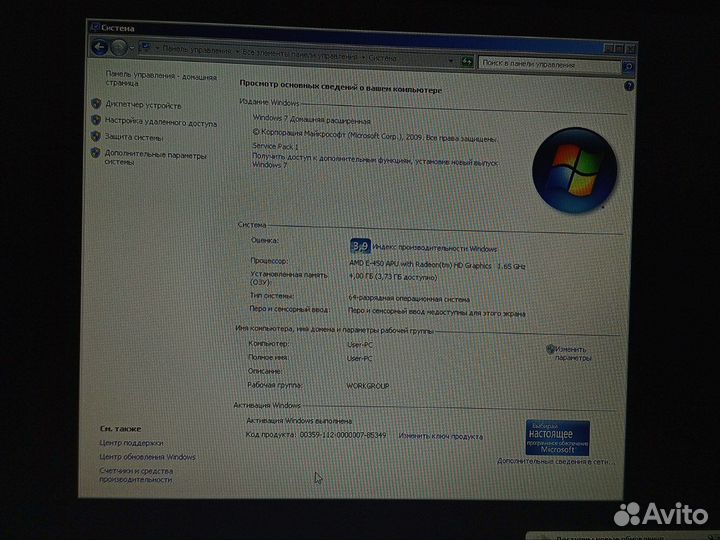Click the Back navigation arrow button
Viewport: 720px width, 540px height.
pyautogui.click(x=100, y=47)
